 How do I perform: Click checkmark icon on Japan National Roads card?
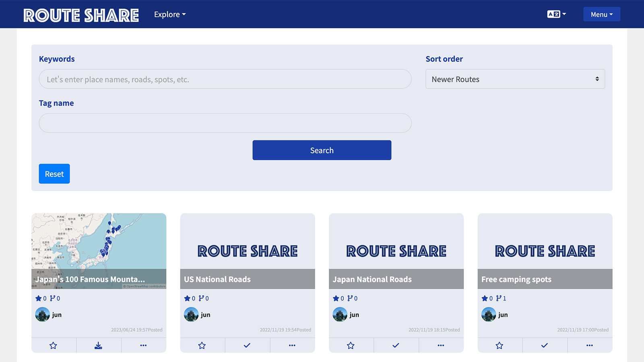point(396,346)
